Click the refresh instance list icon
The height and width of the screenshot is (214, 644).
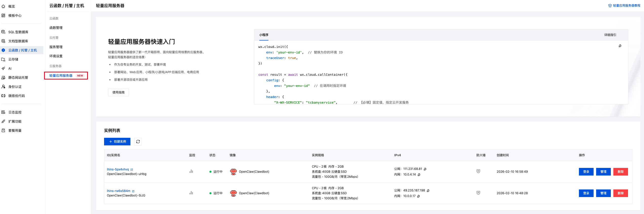pyautogui.click(x=138, y=142)
